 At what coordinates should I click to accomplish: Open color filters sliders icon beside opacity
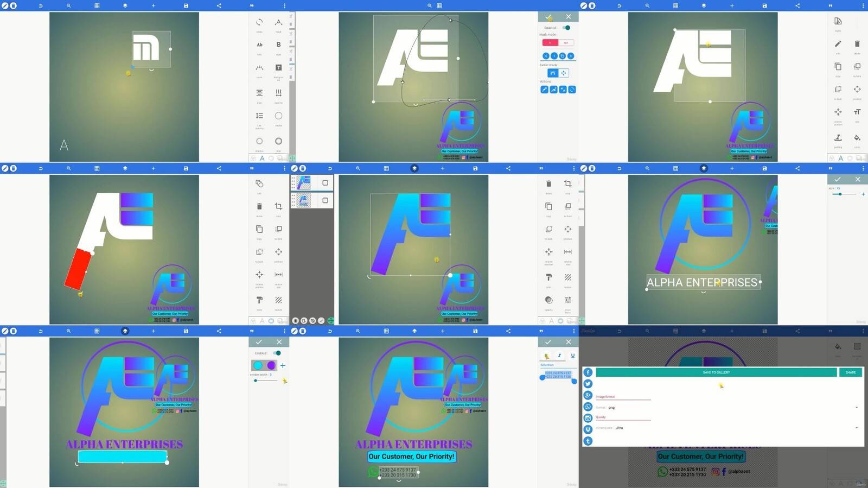[567, 300]
